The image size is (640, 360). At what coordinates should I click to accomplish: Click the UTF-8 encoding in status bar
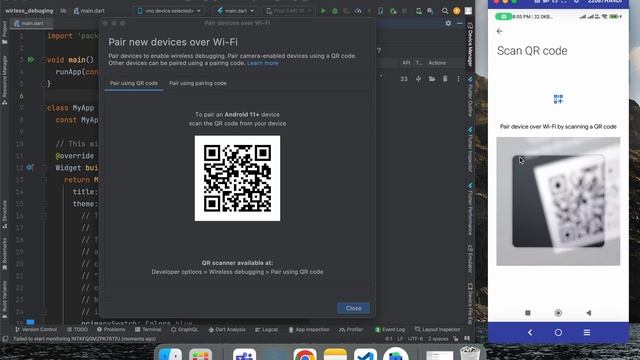(415, 339)
